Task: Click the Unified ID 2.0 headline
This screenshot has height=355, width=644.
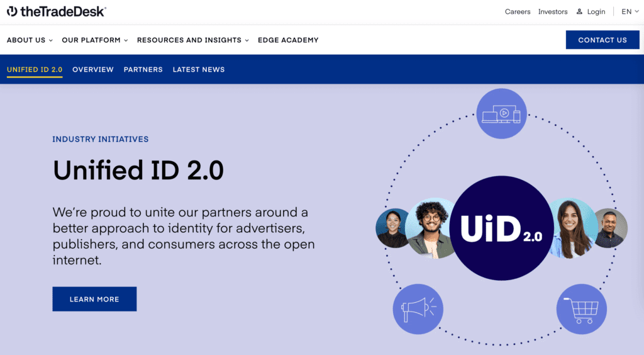Action: click(138, 170)
